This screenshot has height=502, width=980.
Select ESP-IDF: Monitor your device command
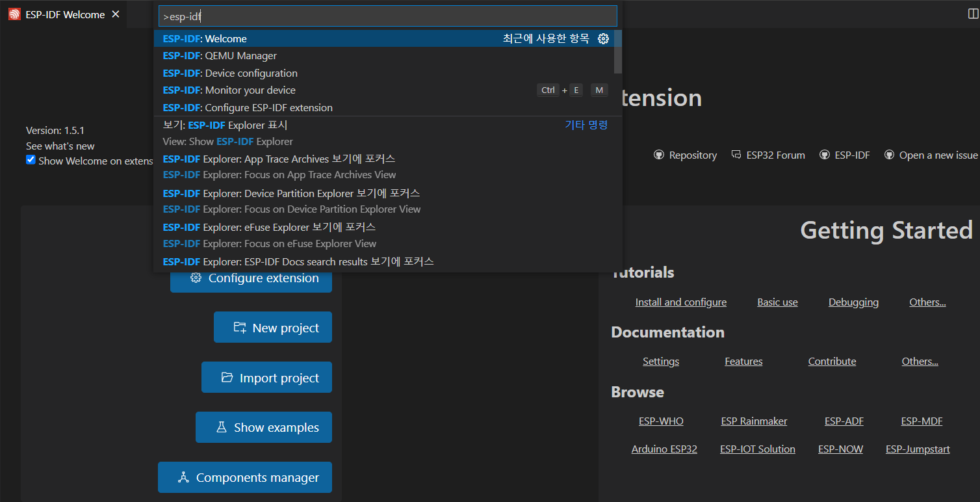[383, 90]
